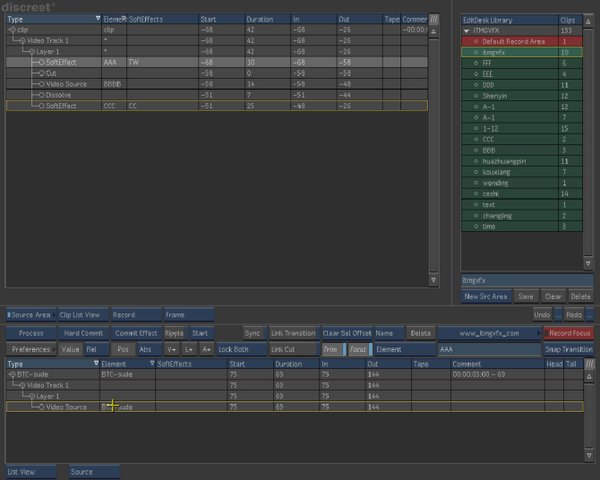The width and height of the screenshot is (600, 480).
Task: Click the huazhuangpin reel bullet icon
Action: coord(476,160)
